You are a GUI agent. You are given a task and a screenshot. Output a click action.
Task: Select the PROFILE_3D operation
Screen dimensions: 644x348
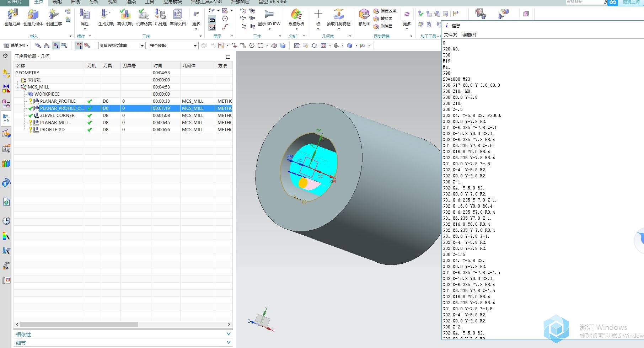click(x=52, y=130)
